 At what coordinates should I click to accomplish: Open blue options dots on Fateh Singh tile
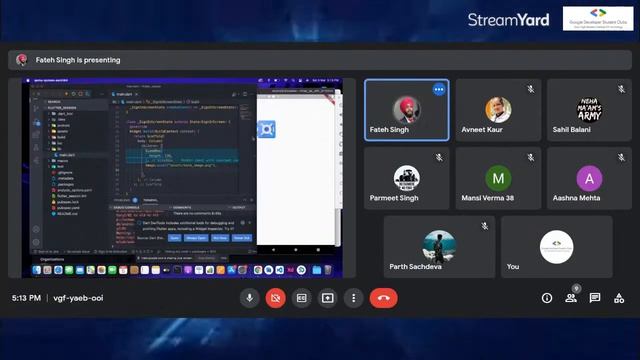point(439,89)
